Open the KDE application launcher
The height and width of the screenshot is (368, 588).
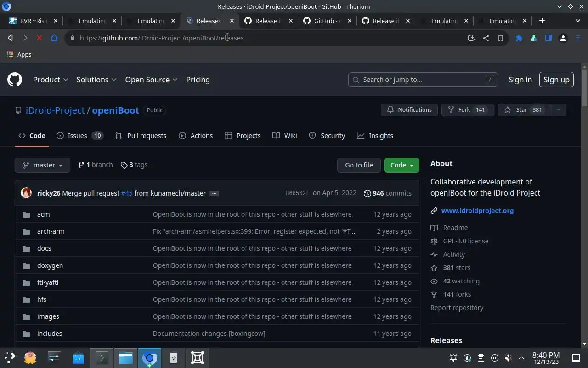tap(10, 358)
